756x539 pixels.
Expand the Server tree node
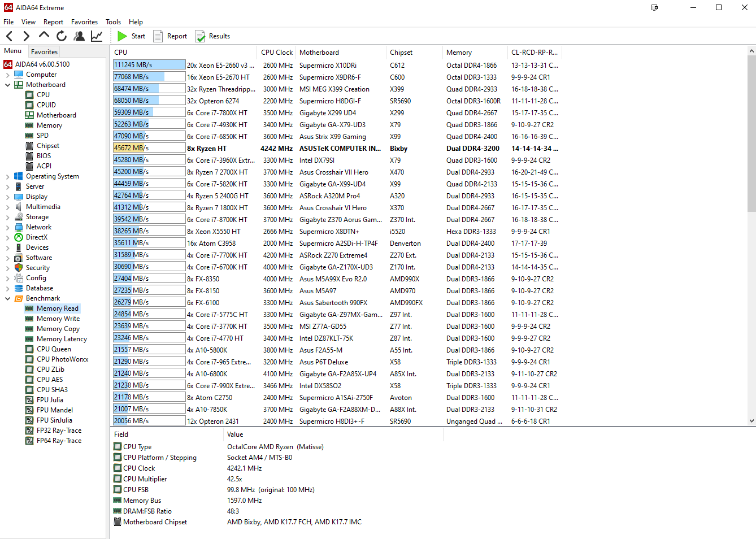[x=7, y=186]
